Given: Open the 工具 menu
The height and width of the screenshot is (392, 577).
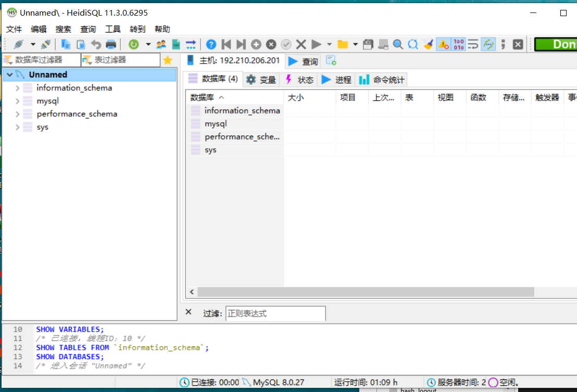Looking at the screenshot, I should [x=112, y=29].
